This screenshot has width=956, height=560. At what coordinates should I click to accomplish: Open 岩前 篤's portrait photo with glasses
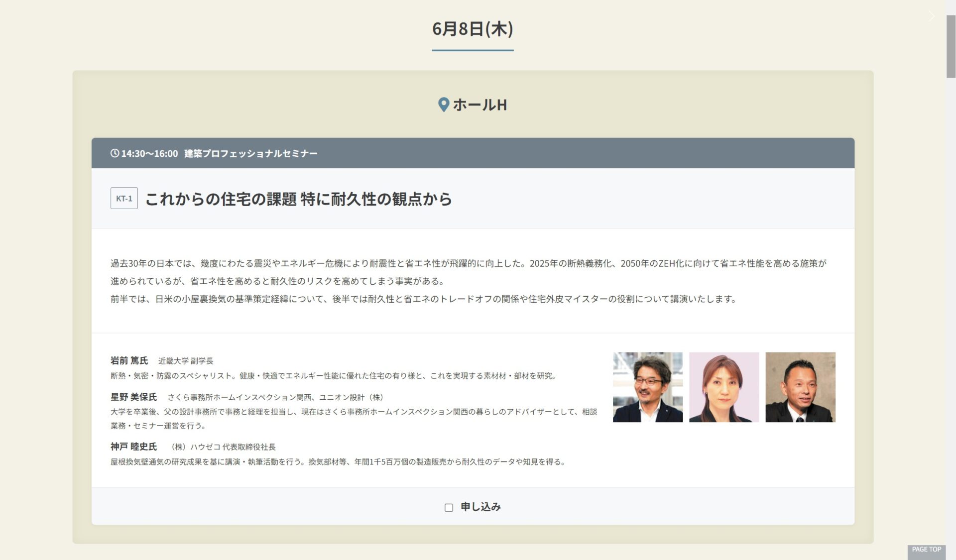(647, 387)
